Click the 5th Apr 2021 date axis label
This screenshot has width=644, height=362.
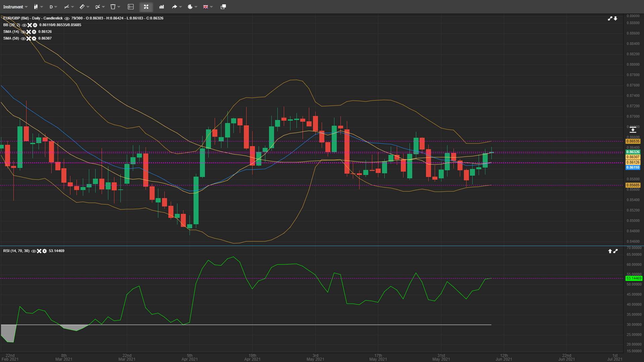click(190, 357)
